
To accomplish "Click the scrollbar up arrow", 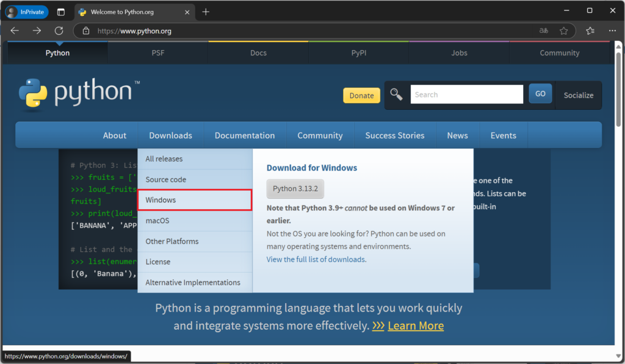I will tap(619, 46).
